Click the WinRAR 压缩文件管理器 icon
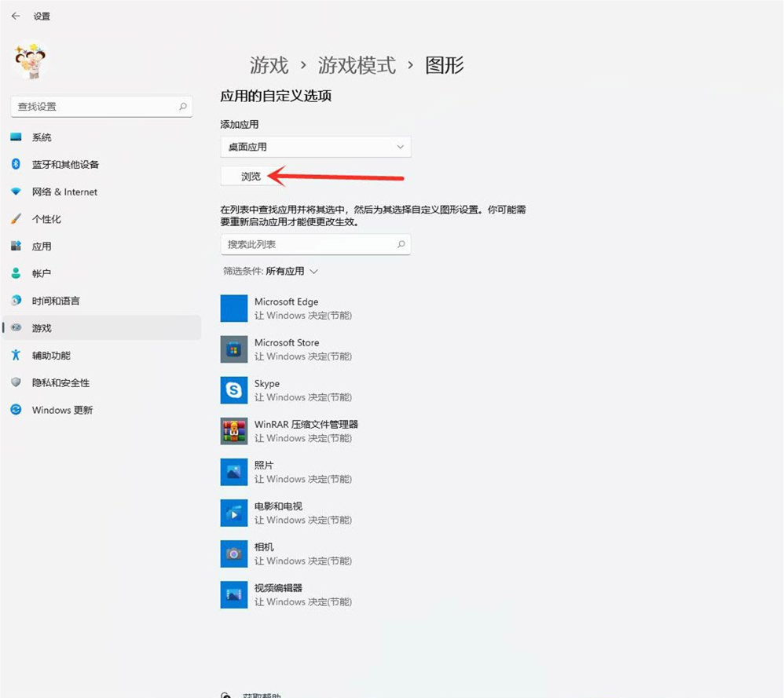This screenshot has height=698, width=784. (233, 431)
